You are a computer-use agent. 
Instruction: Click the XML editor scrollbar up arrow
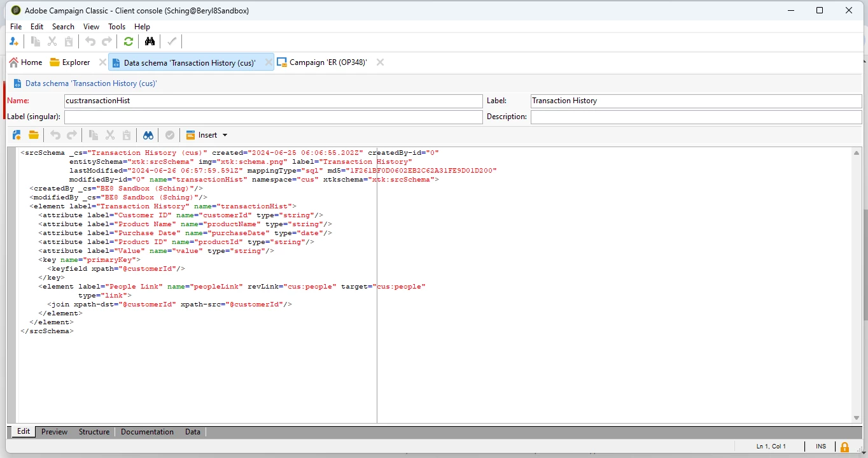tap(857, 153)
